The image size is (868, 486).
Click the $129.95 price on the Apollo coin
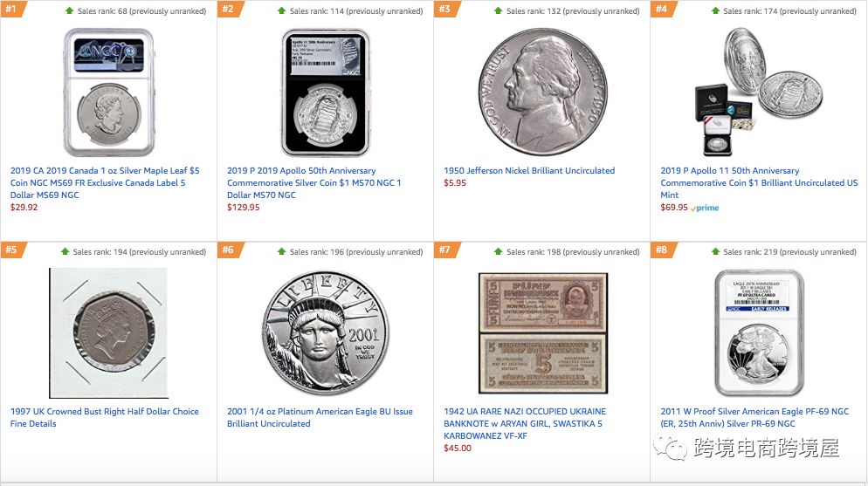(243, 208)
